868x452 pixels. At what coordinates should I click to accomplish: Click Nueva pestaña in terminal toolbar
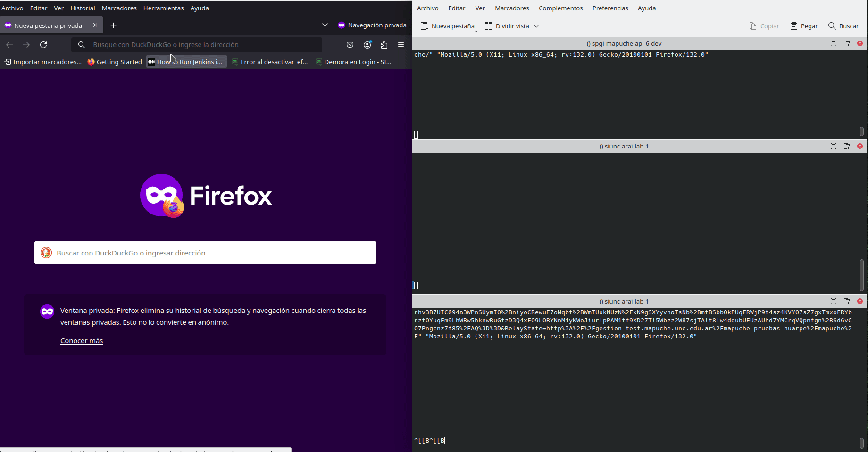447,26
